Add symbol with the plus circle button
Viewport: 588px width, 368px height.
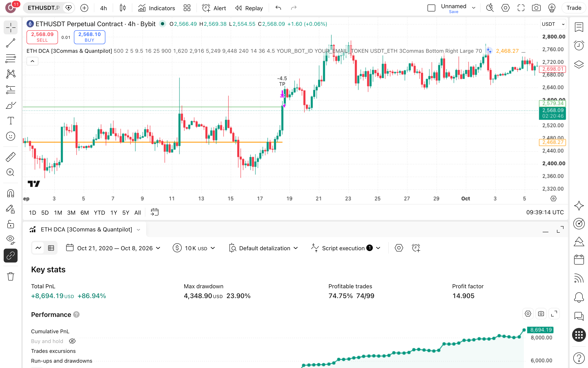point(84,8)
